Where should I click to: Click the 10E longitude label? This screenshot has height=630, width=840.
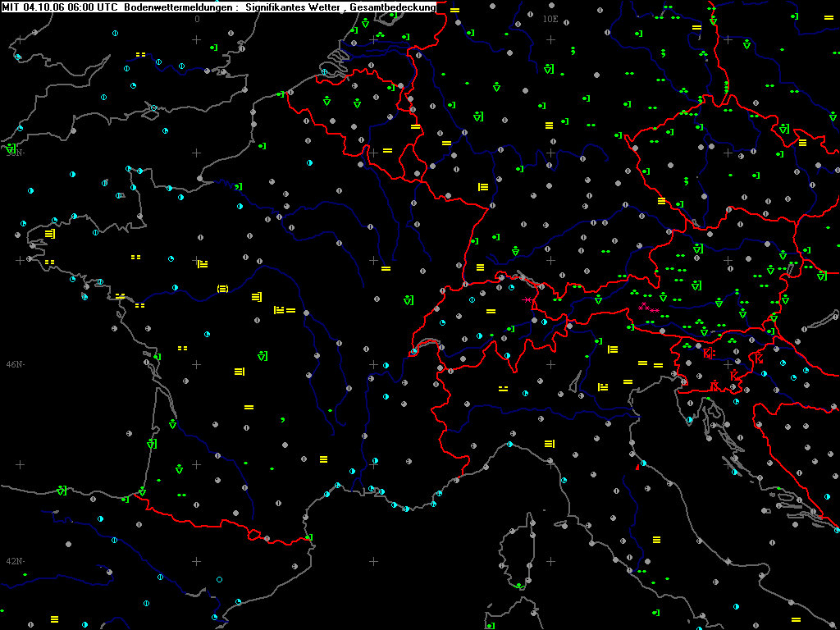[x=550, y=19]
